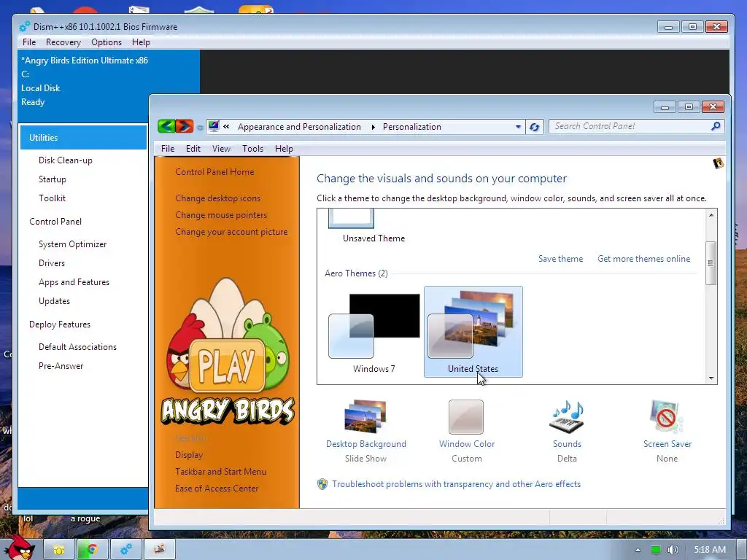The image size is (747, 560).
Task: Click Change your account picture link
Action: [x=231, y=232]
